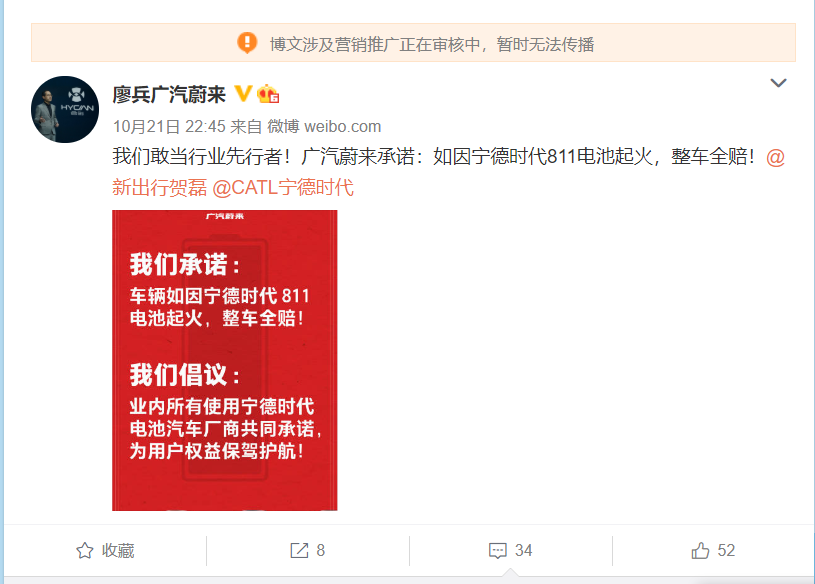Click the crown membership badge icon

[268, 94]
